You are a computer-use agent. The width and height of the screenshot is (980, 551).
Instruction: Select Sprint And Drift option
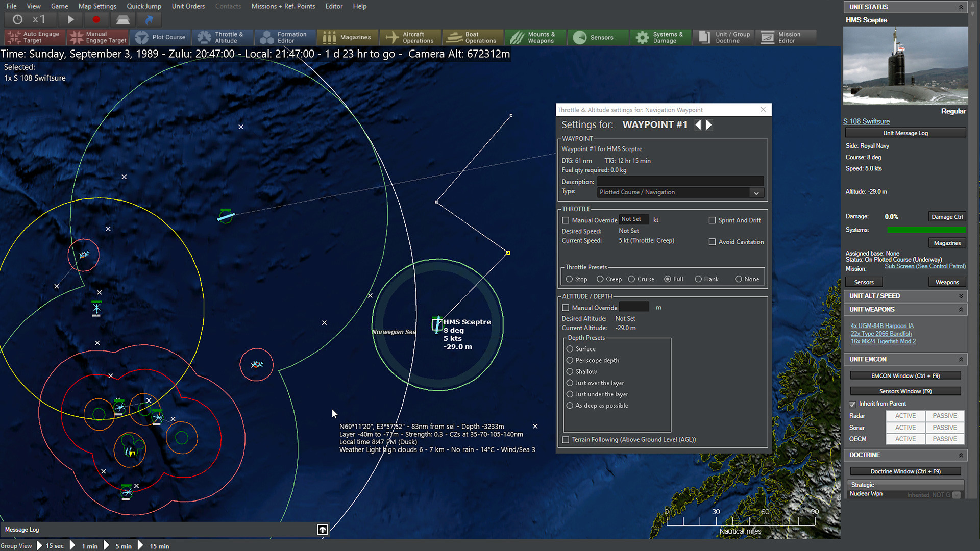[x=712, y=220]
